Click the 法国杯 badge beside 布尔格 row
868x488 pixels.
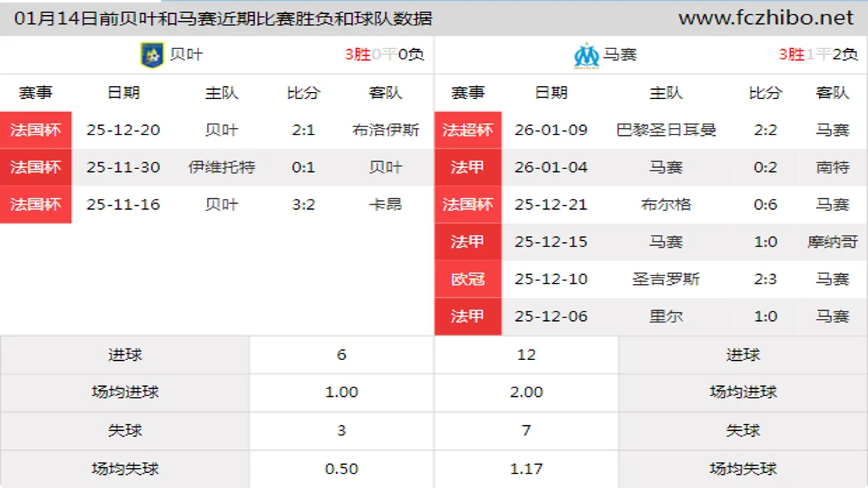tap(468, 205)
